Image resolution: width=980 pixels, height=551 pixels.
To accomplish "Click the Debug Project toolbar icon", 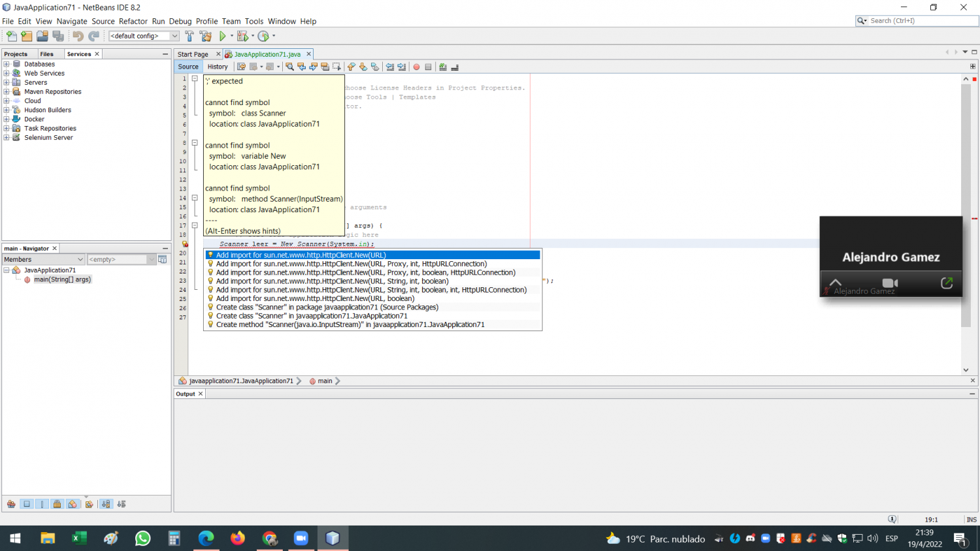I will 242,36.
